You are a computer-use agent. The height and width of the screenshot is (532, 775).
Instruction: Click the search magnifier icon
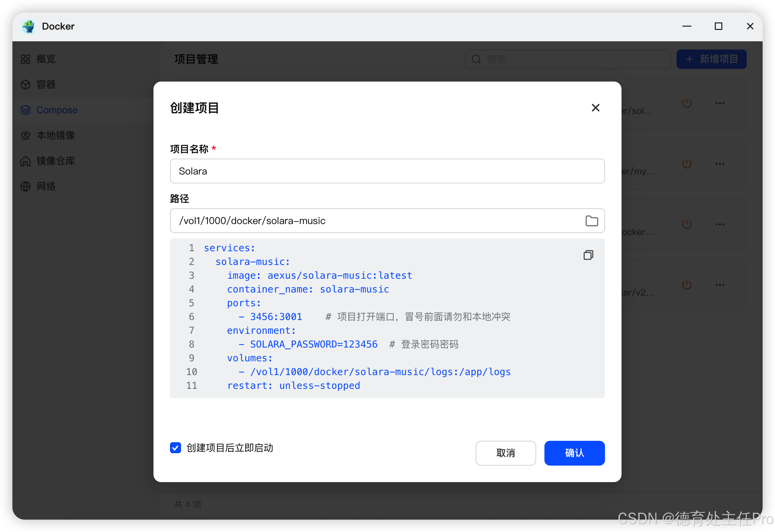click(x=476, y=59)
